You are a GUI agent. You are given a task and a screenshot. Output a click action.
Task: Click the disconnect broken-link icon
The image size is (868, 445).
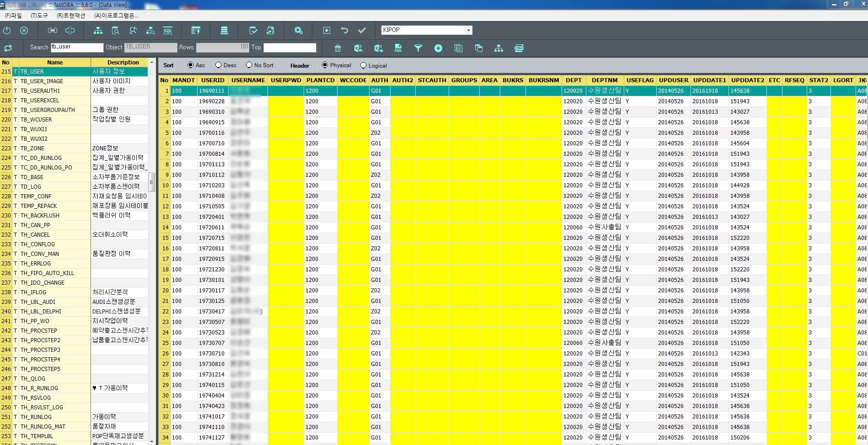(70, 30)
